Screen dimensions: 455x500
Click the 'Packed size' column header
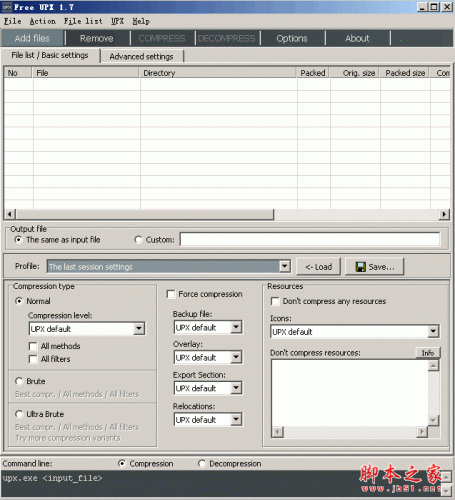[404, 73]
